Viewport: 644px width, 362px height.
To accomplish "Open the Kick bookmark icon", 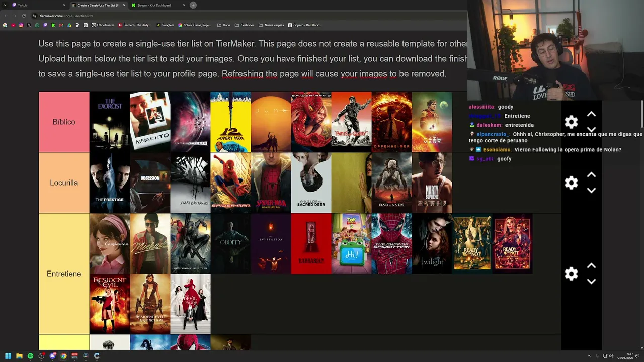I will (x=53, y=25).
